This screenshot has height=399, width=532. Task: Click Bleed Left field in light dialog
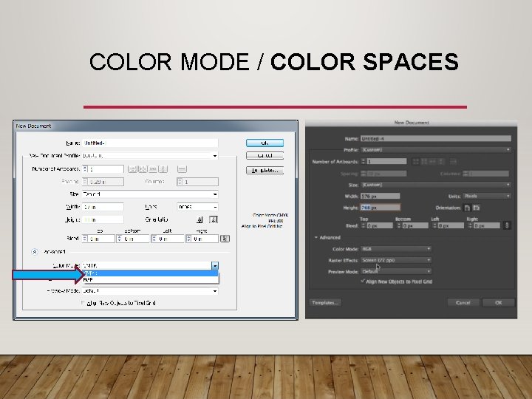tap(171, 239)
